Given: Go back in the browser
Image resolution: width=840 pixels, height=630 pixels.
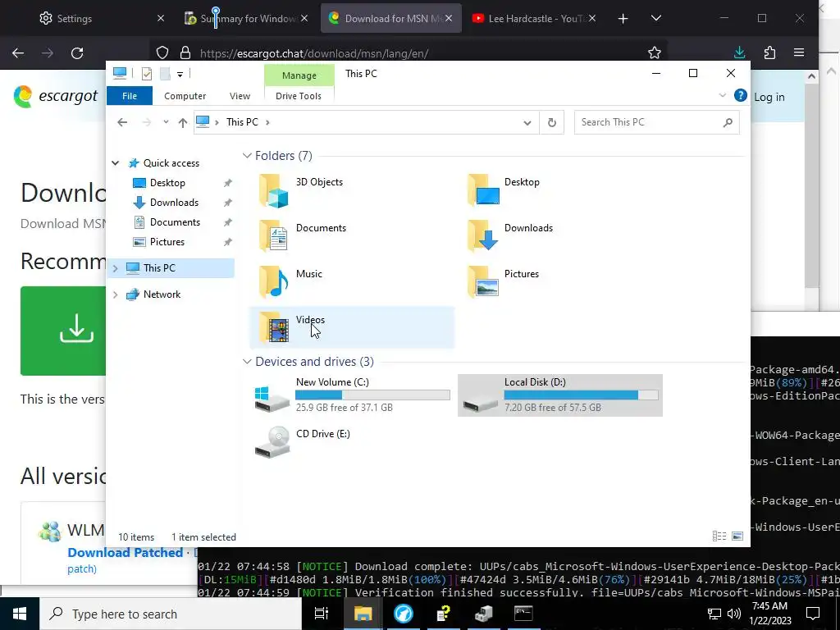Looking at the screenshot, I should [x=18, y=53].
